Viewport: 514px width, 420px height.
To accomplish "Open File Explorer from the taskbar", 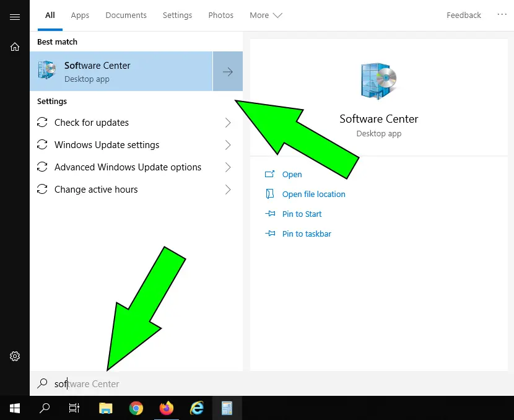I will (x=105, y=408).
